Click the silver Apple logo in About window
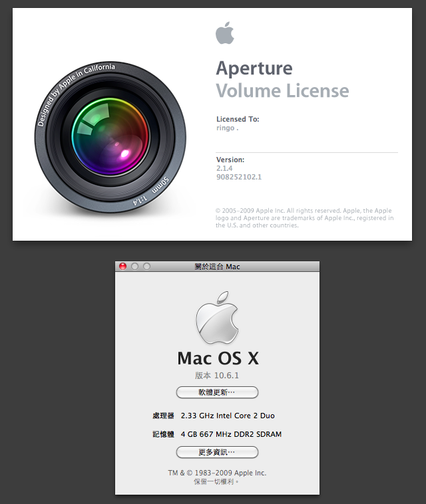Viewport: 426px width, 504px height. 217,318
